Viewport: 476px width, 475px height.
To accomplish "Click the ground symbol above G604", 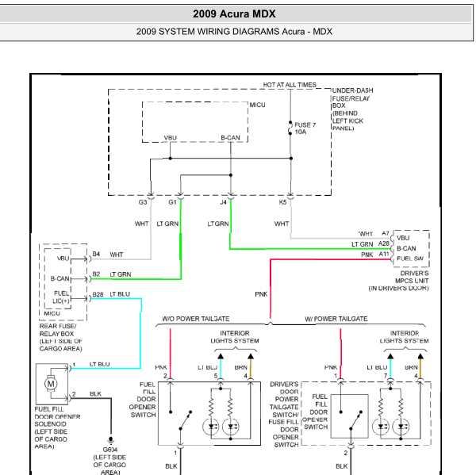I will 111,440.
